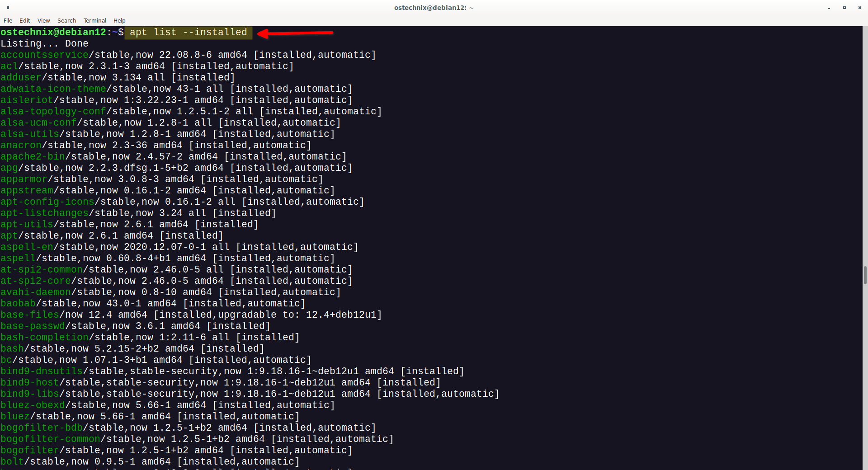Click the highlighted apt list --installed command
The width and height of the screenshot is (868, 470).
pos(188,32)
